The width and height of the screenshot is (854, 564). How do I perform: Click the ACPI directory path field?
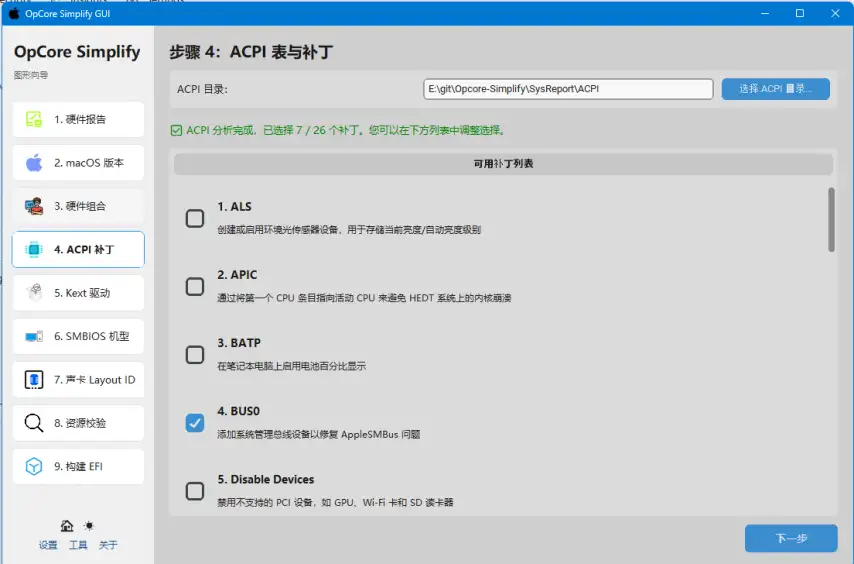(x=567, y=89)
